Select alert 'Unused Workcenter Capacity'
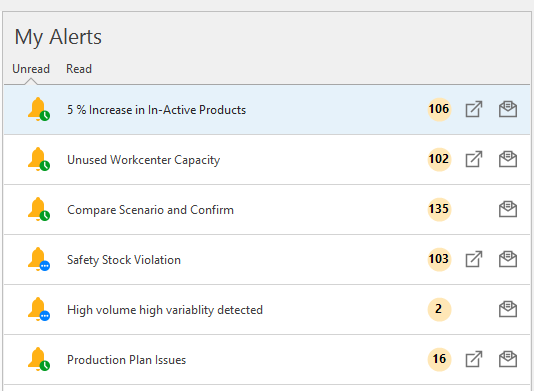The width and height of the screenshot is (534, 391). point(267,159)
